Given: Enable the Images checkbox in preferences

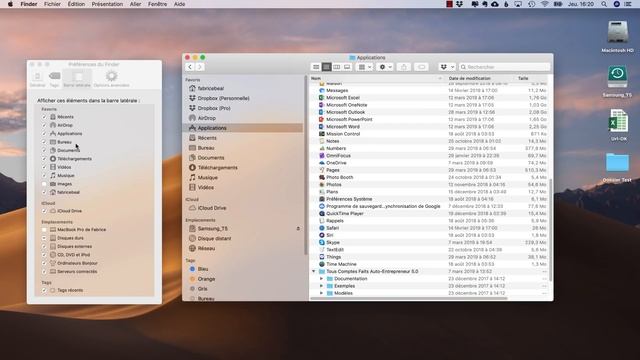Looking at the screenshot, I should point(44,184).
